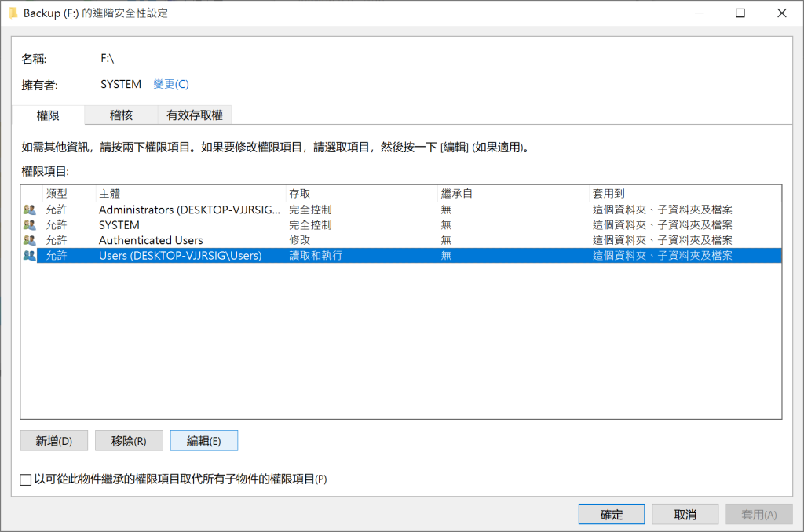Confirm with the 確定 button
Screen dimensions: 804x532
[x=612, y=515]
